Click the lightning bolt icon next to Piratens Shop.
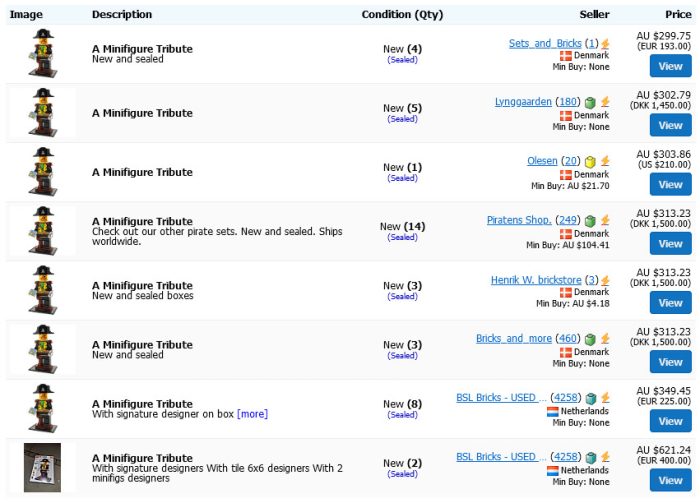The height and width of the screenshot is (503, 700). click(x=605, y=221)
